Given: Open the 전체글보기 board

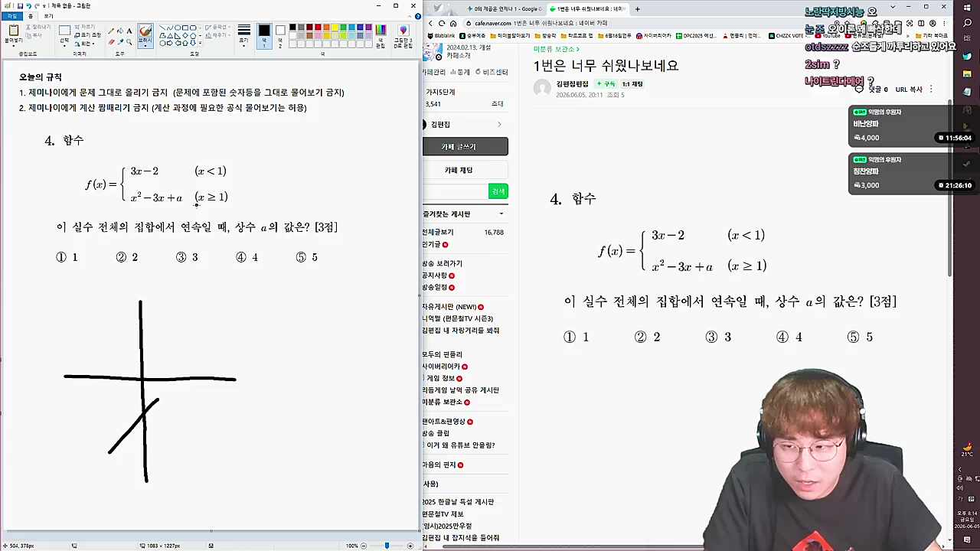Looking at the screenshot, I should coord(437,232).
